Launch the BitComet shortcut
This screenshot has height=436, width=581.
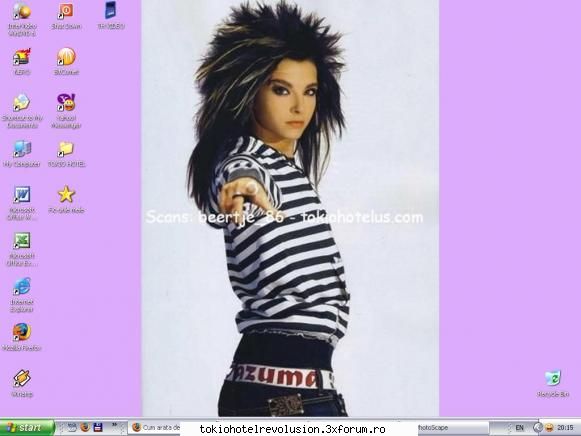pos(66,61)
